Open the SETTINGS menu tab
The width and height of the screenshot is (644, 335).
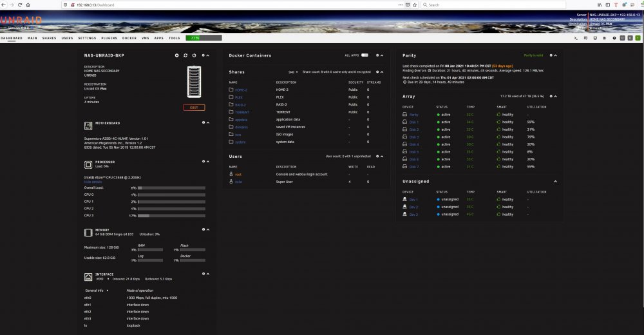[87, 38]
